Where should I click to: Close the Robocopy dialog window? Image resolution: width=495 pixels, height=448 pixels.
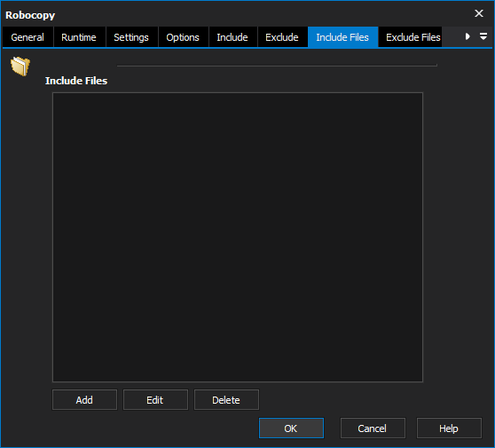coord(479,13)
